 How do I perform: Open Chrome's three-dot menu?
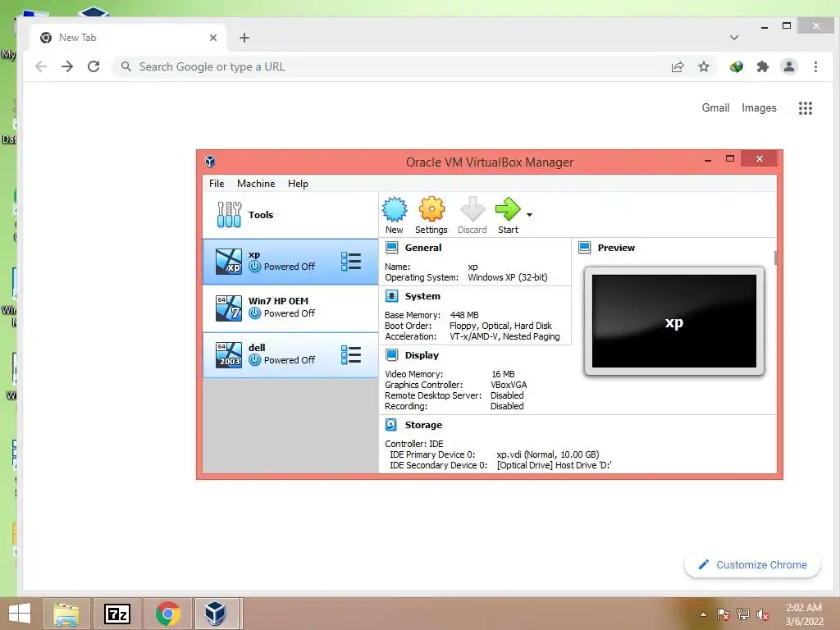[x=815, y=66]
